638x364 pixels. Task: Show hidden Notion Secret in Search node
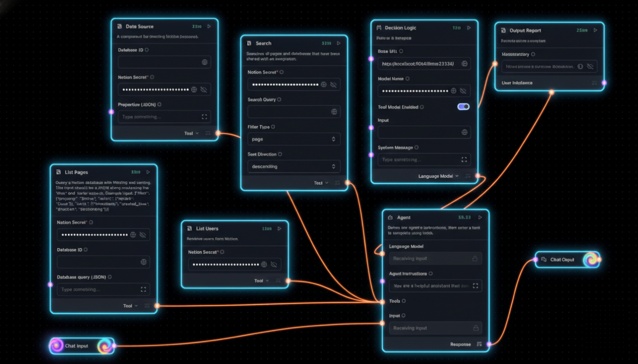click(333, 85)
